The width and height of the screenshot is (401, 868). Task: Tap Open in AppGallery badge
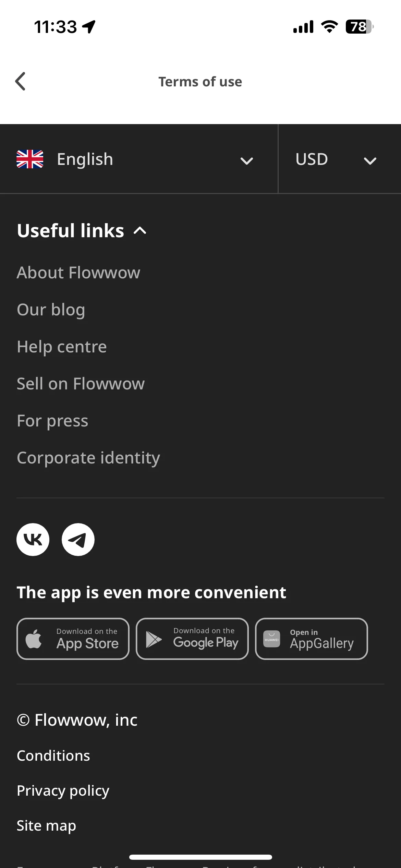coord(312,639)
